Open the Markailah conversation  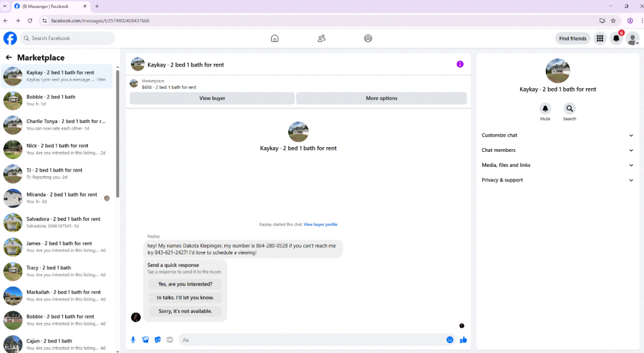[57, 296]
